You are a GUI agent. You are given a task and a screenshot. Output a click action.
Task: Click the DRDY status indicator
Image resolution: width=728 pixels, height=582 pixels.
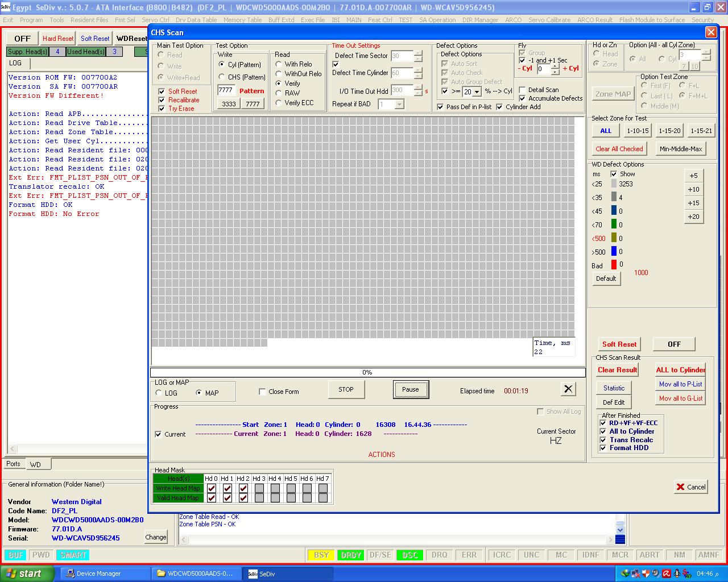tap(350, 555)
